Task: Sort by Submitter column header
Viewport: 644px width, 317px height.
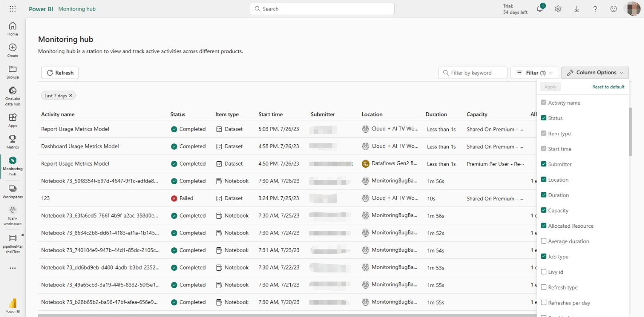Action: coord(323,115)
